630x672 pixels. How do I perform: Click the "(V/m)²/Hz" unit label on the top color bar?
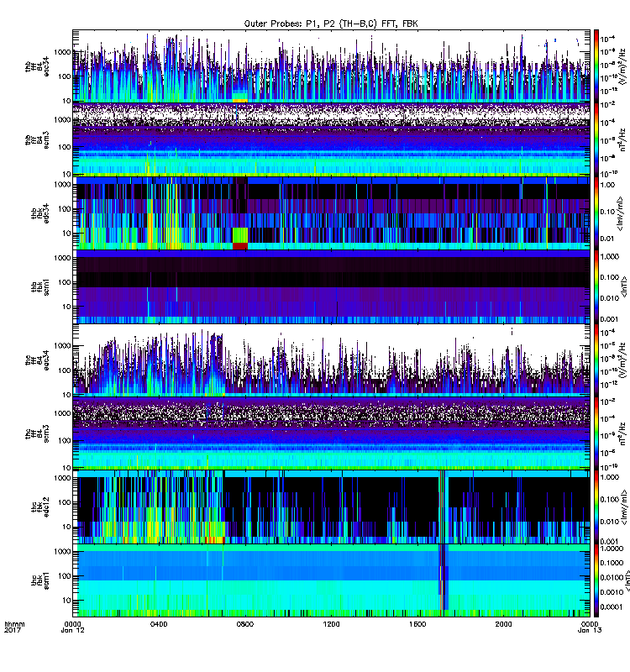tap(623, 66)
